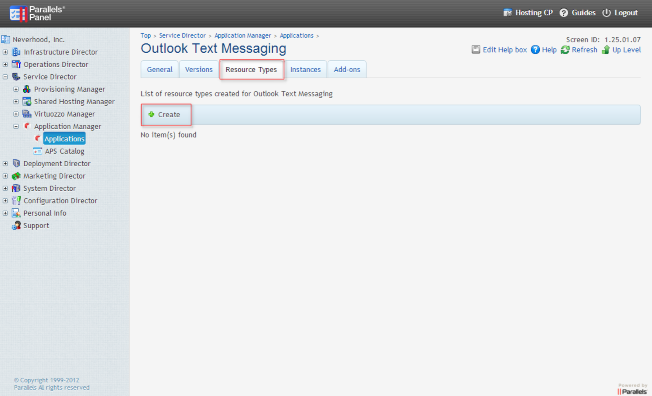This screenshot has width=652, height=396.
Task: Expand the Operations Director node
Action: pyautogui.click(x=5, y=64)
